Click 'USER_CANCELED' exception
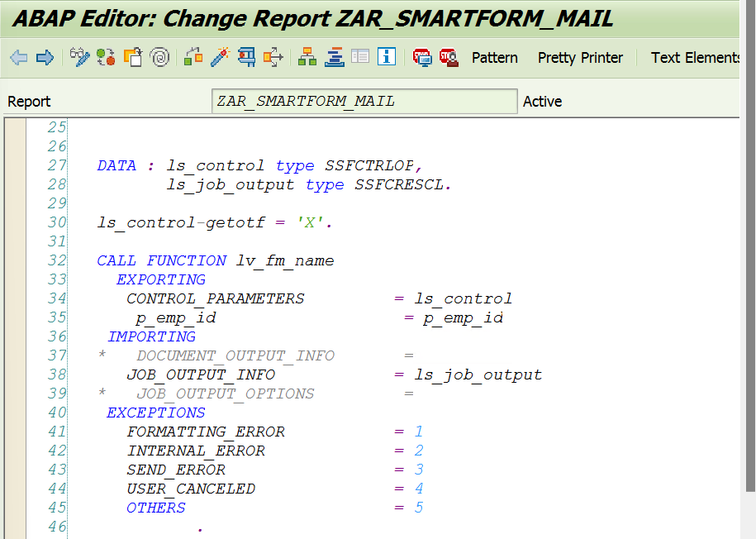Image resolution: width=756 pixels, height=539 pixels. pyautogui.click(x=191, y=489)
